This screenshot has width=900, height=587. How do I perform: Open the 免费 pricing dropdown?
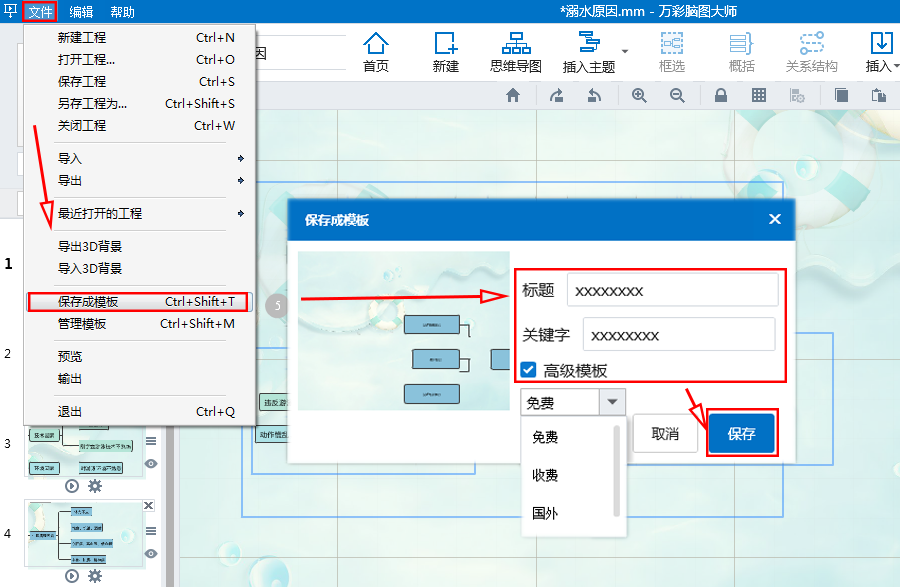coord(573,403)
